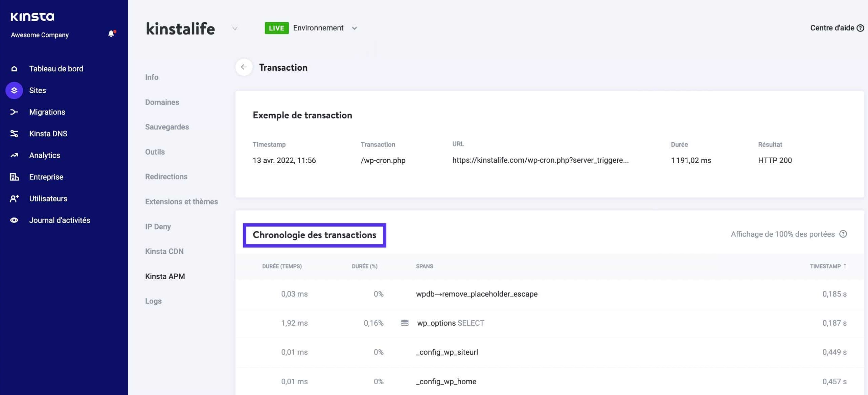Select the Outils tab

pyautogui.click(x=155, y=152)
